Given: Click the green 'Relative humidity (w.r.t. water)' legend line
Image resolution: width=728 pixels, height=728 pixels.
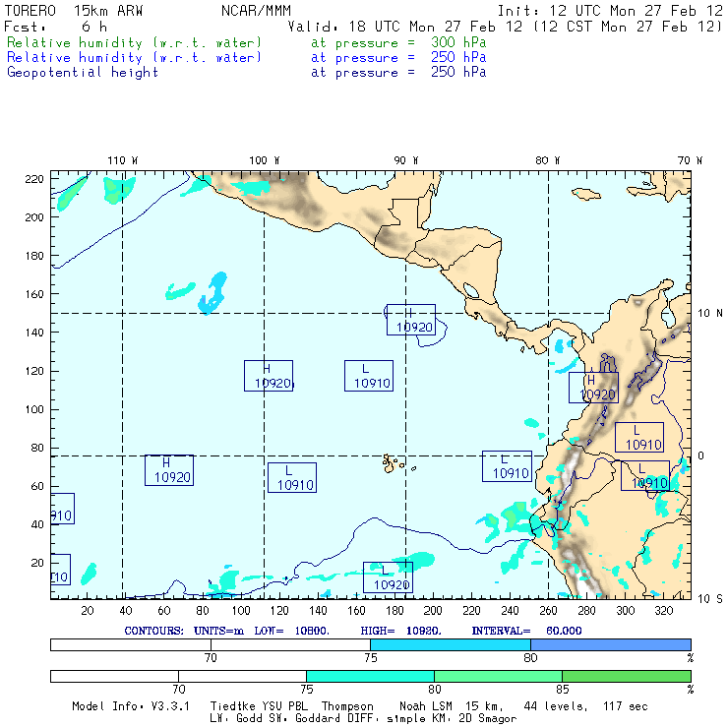Looking at the screenshot, I should tap(134, 42).
